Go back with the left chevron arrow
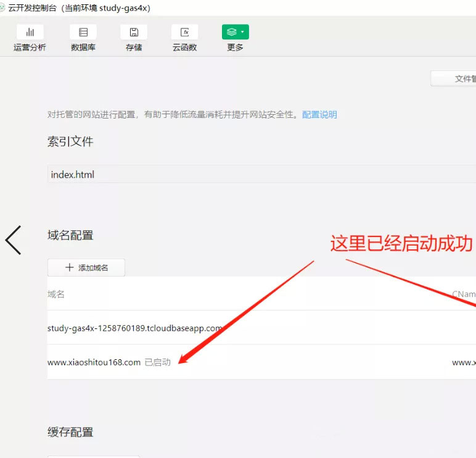Image resolution: width=476 pixels, height=458 pixels. click(x=13, y=240)
